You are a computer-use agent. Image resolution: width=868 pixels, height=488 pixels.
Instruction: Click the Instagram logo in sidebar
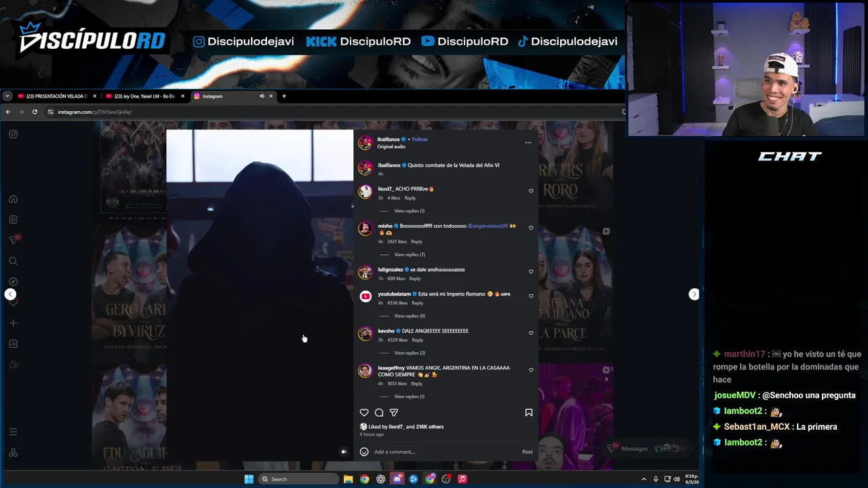coord(13,134)
